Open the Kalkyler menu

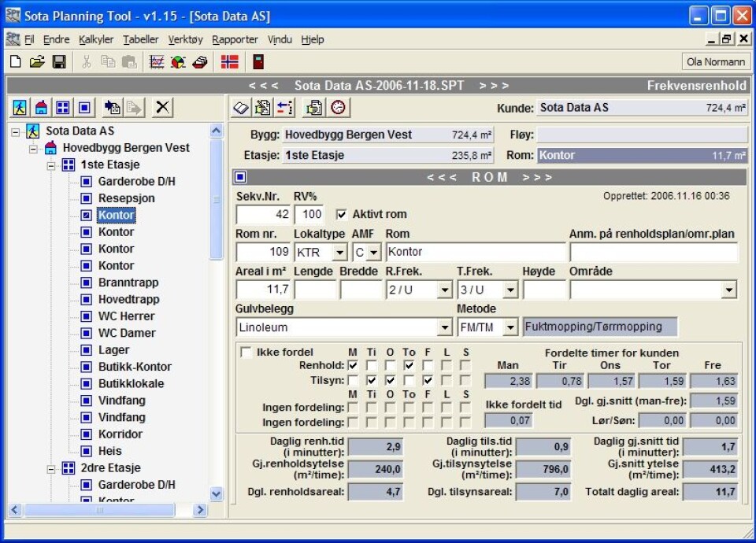tap(96, 39)
